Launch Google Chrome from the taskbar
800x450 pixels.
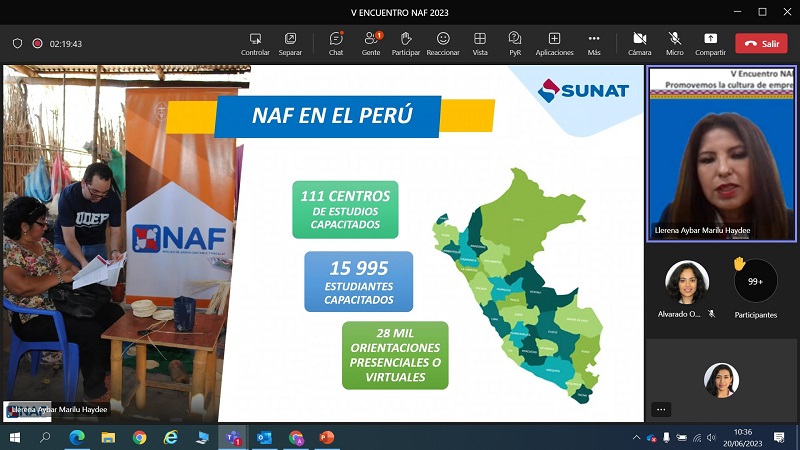point(139,437)
